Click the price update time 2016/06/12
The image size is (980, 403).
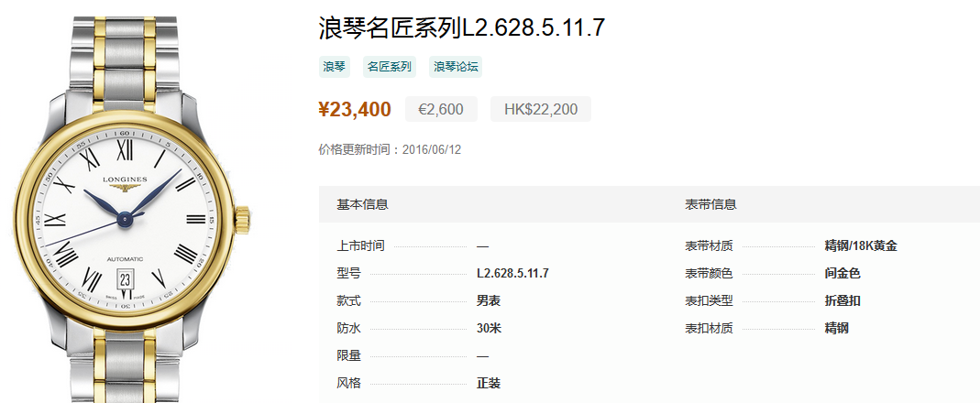[x=432, y=150]
